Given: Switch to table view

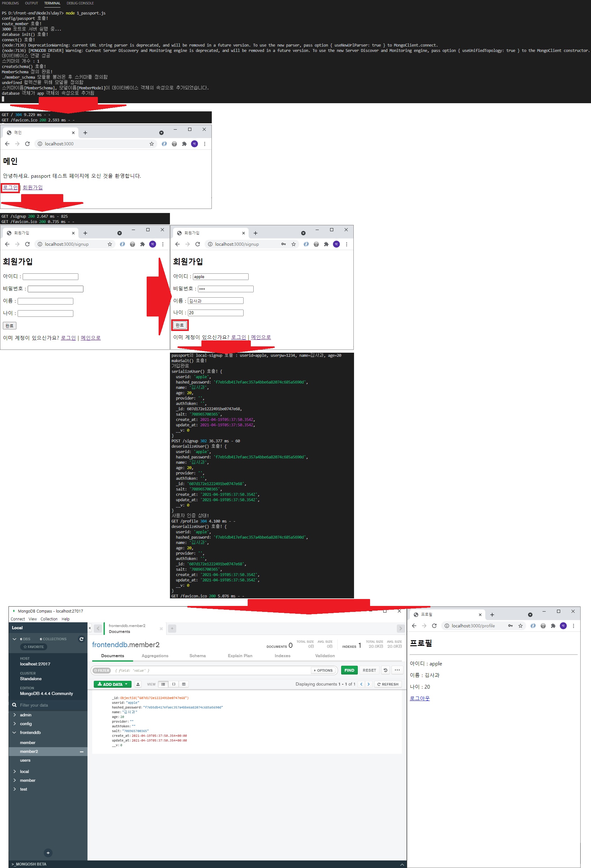Looking at the screenshot, I should (x=184, y=684).
